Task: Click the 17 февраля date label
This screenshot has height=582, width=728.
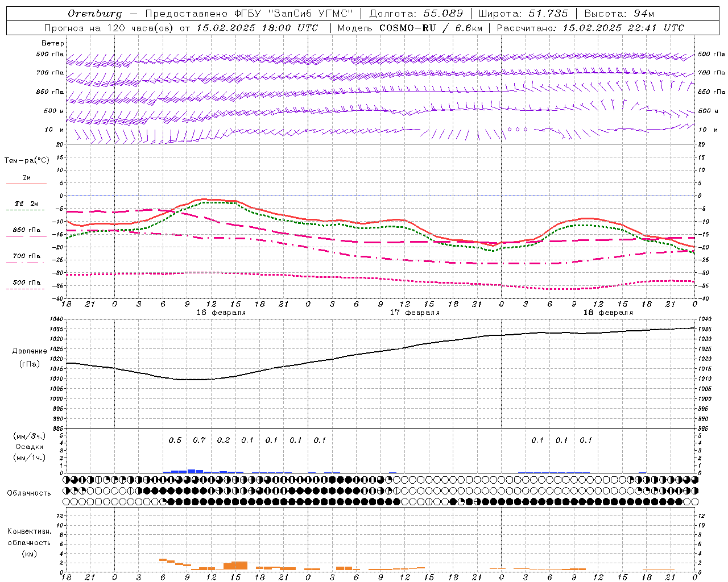Action: click(x=415, y=313)
